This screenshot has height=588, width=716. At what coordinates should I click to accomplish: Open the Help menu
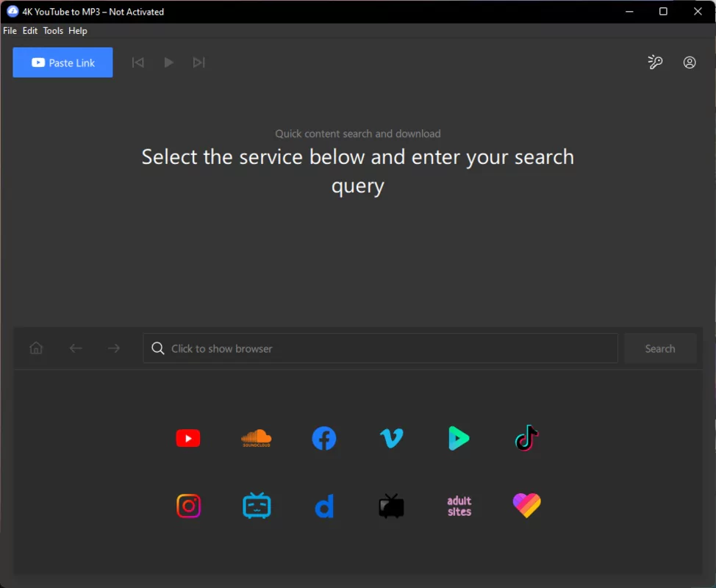point(77,30)
